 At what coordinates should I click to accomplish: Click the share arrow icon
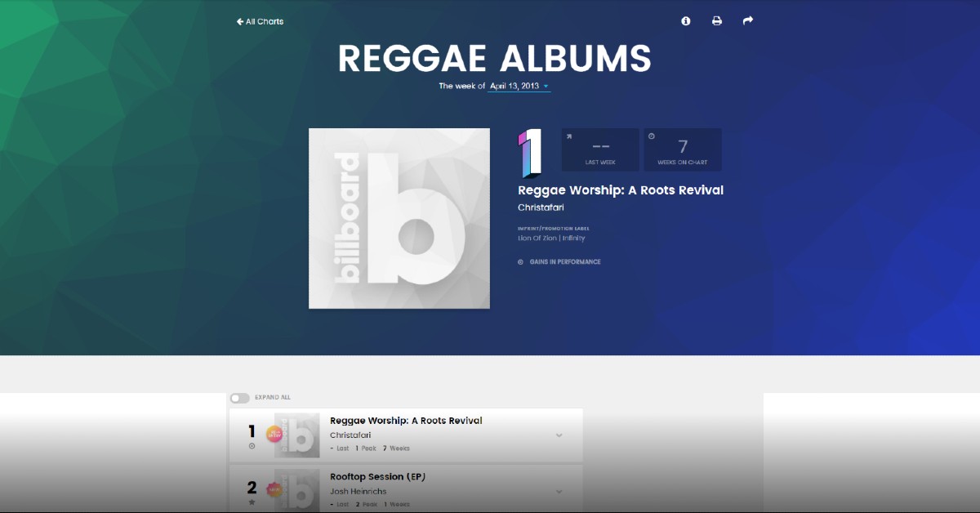(748, 20)
